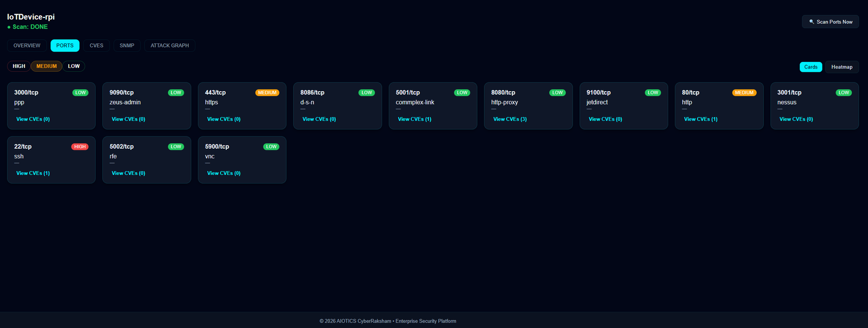The height and width of the screenshot is (328, 868).
Task: Click the 9100/tcp port title
Action: [598, 93]
